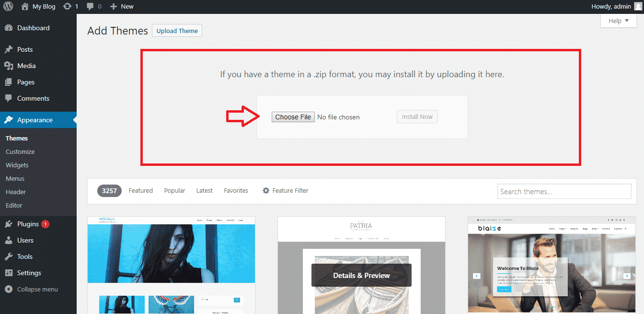The width and height of the screenshot is (644, 314).
Task: Open the Header submenu item
Action: pyautogui.click(x=16, y=192)
